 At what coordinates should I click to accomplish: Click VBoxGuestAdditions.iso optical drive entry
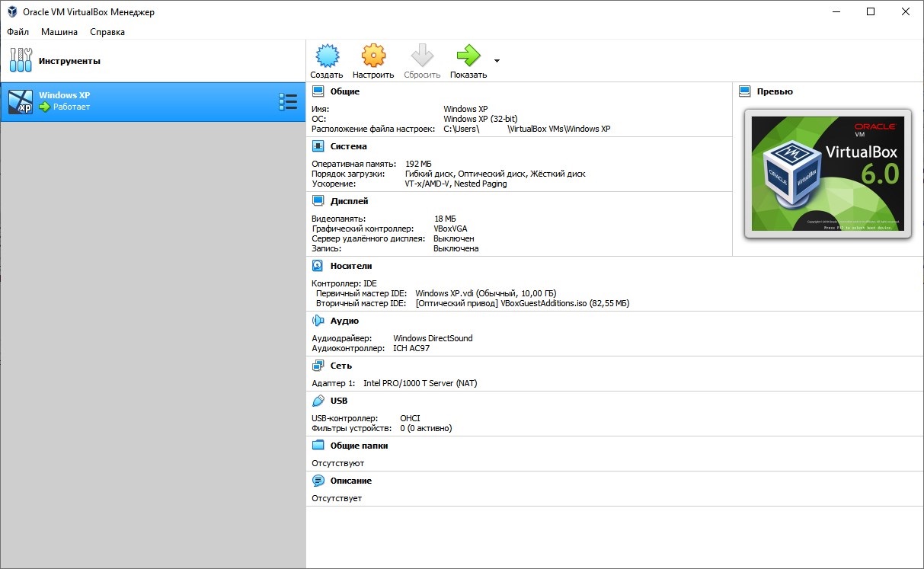coord(523,303)
